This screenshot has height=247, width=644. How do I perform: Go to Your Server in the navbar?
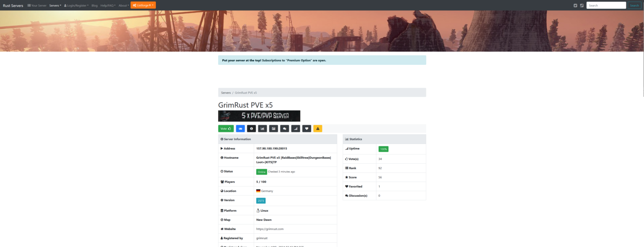tap(37, 5)
